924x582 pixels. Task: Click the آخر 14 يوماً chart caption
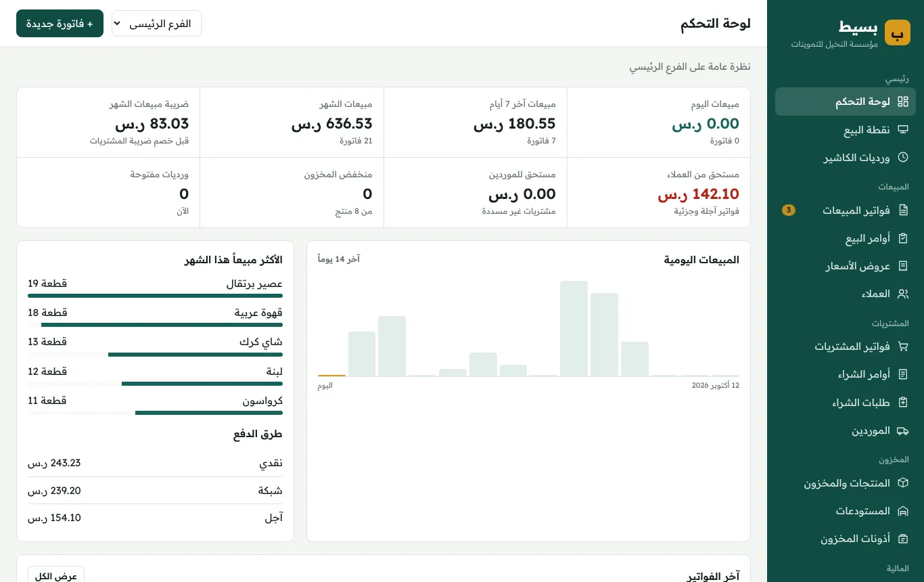[339, 259]
